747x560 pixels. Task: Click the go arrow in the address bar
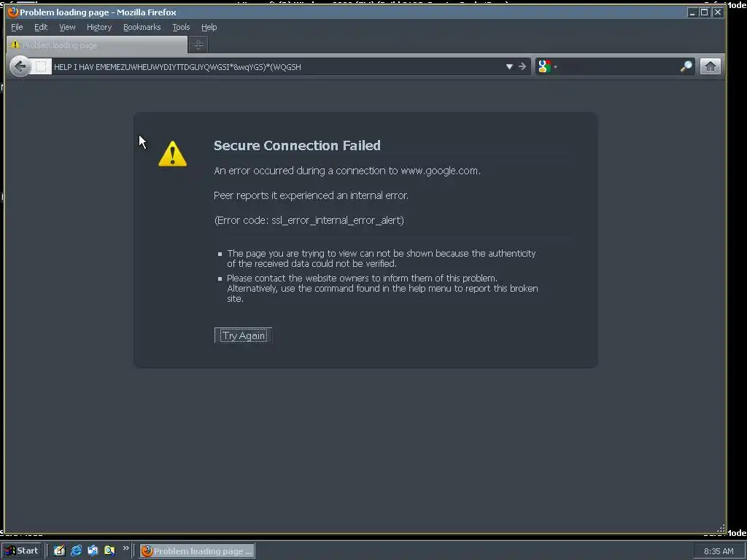(x=522, y=66)
